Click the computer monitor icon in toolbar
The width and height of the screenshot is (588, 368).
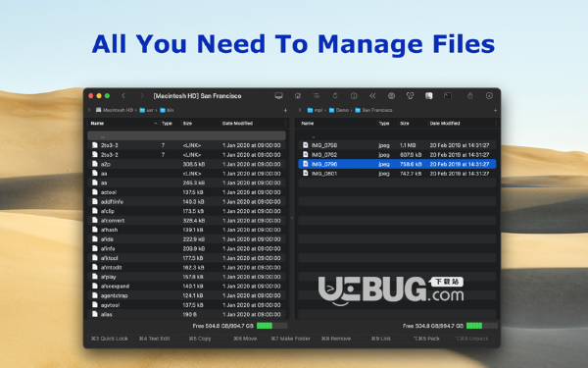click(278, 96)
